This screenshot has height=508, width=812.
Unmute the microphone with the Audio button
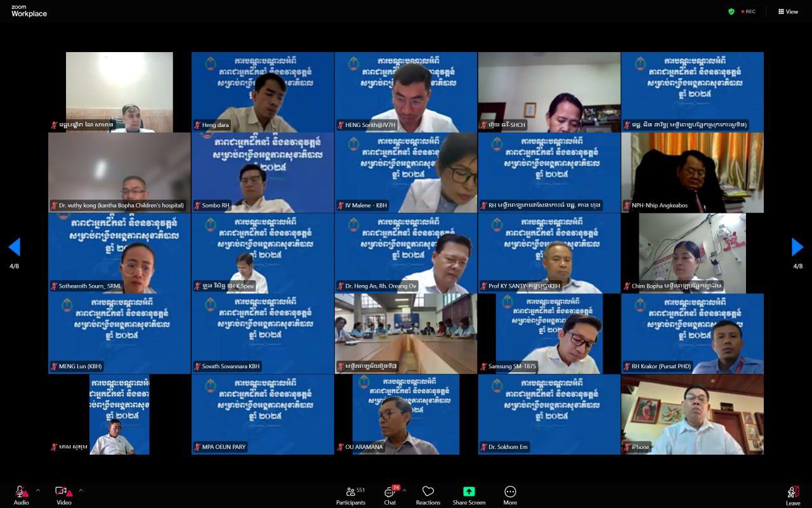click(x=21, y=492)
